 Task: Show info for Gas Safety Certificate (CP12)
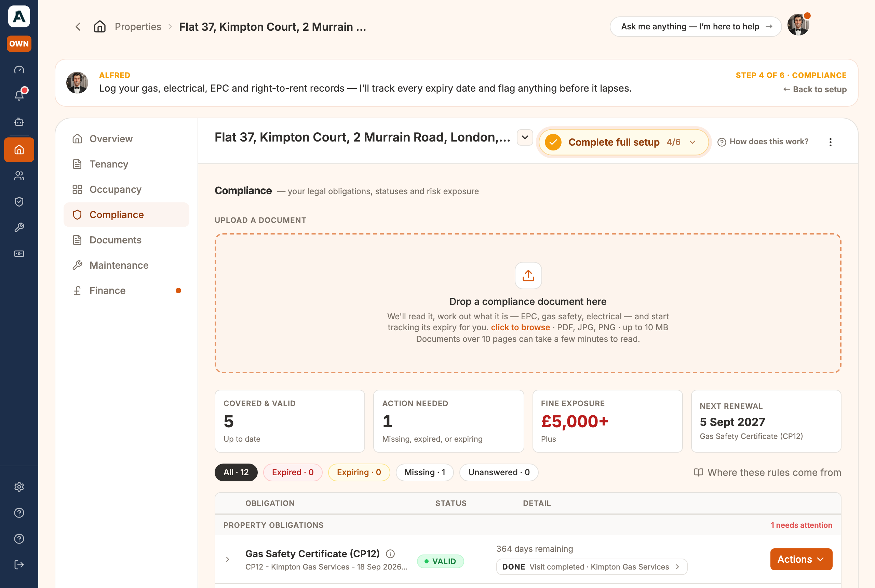(390, 554)
